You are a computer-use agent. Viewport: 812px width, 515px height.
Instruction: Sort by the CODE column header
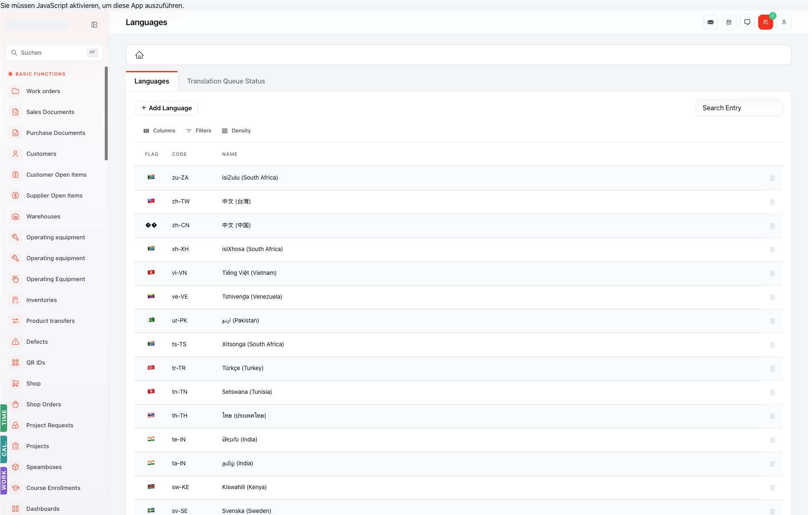tap(180, 154)
